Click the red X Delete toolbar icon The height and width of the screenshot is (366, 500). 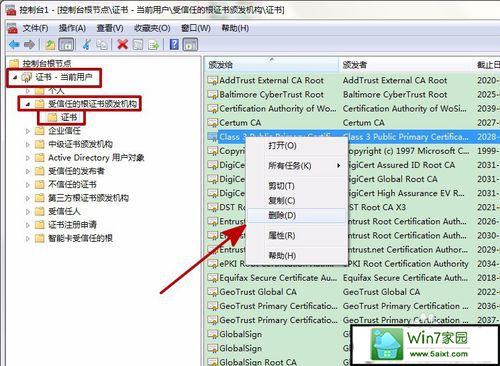point(123,44)
